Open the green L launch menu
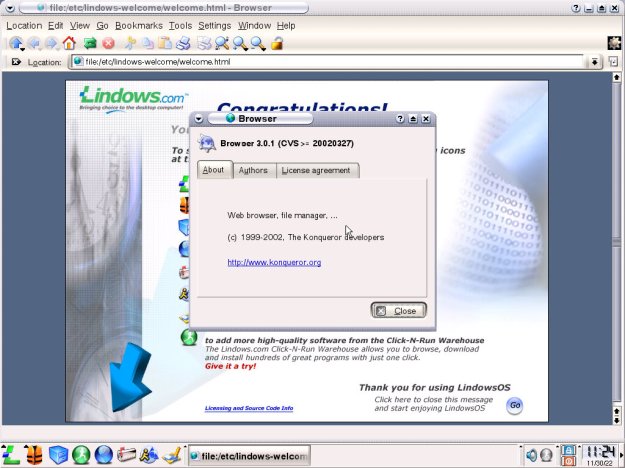625x468 pixels. click(11, 455)
